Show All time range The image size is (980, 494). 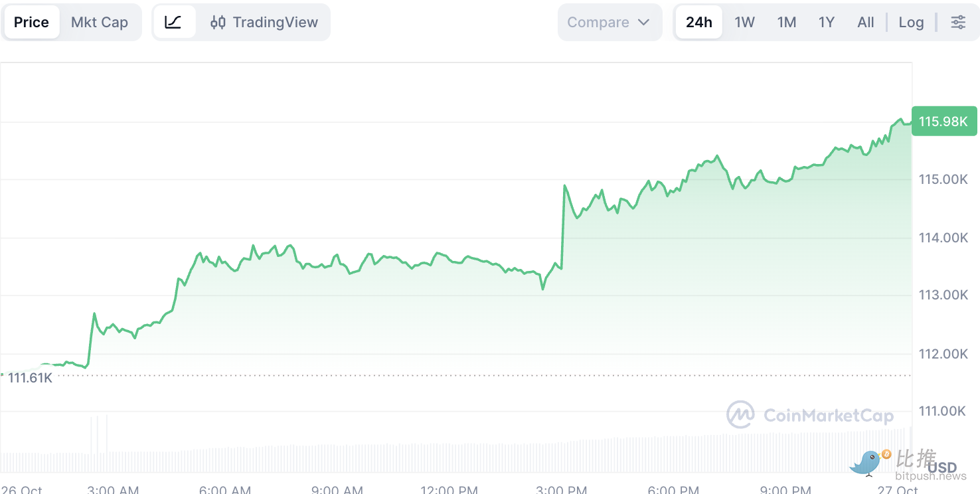pyautogui.click(x=866, y=22)
